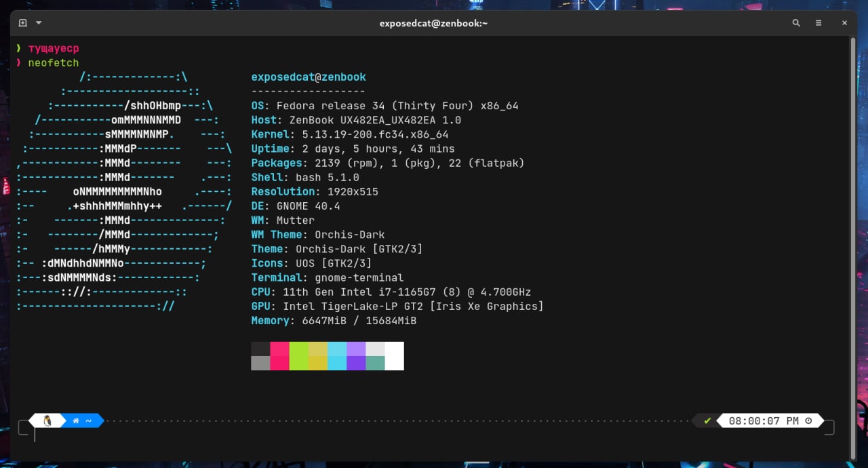Image resolution: width=868 pixels, height=468 pixels.
Task: Click the Terminal value gnome-terminal
Action: (x=359, y=277)
